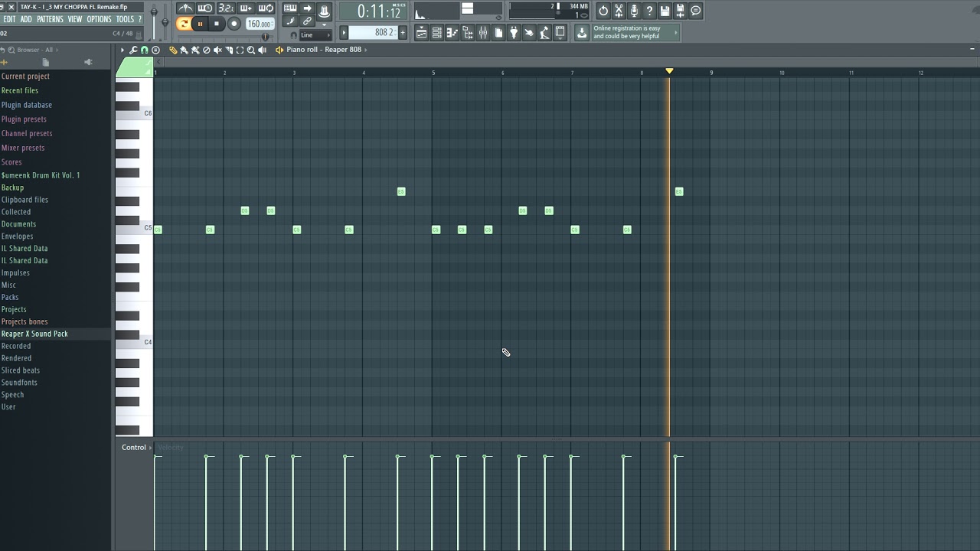This screenshot has width=980, height=551.
Task: Open the 808 2 pattern selector
Action: 373,32
